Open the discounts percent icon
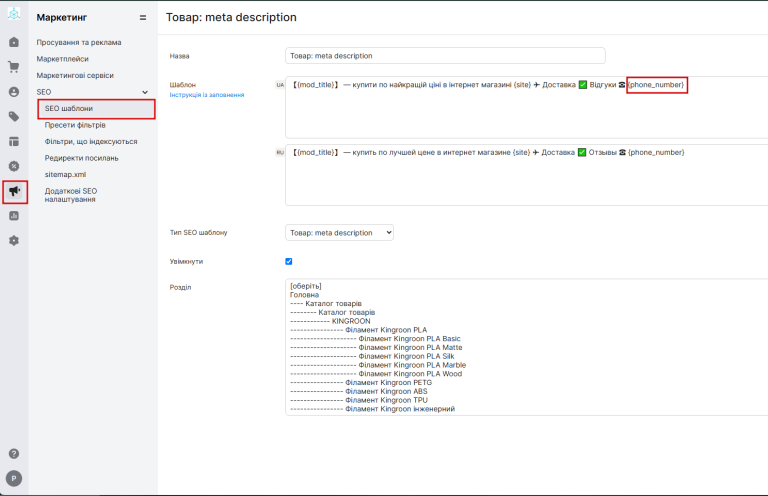The width and height of the screenshot is (768, 496). click(14, 166)
